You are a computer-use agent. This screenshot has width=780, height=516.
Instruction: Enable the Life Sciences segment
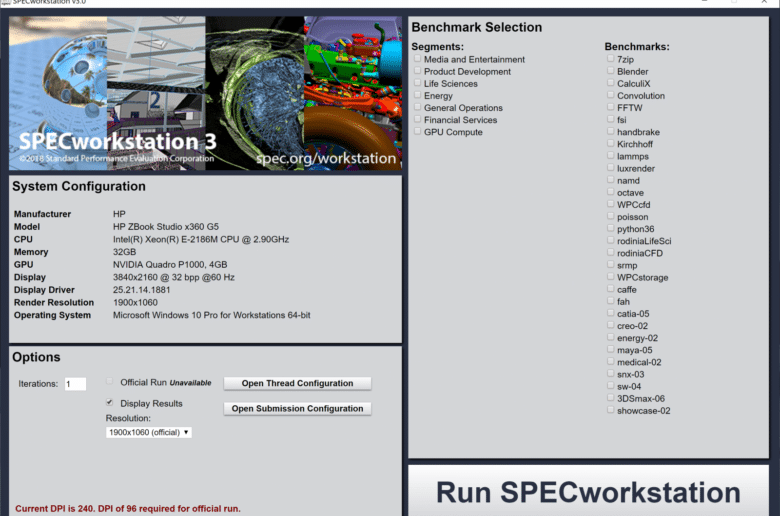pos(417,83)
